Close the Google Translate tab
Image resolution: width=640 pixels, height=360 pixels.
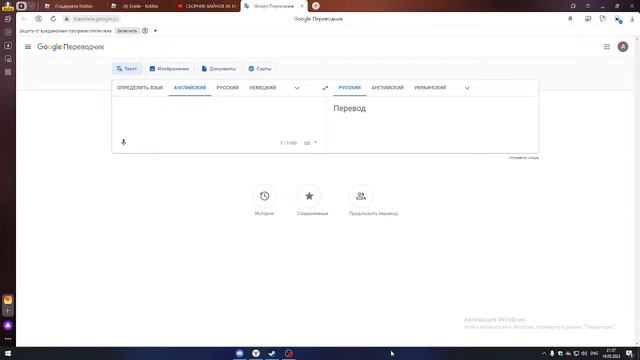pos(302,6)
